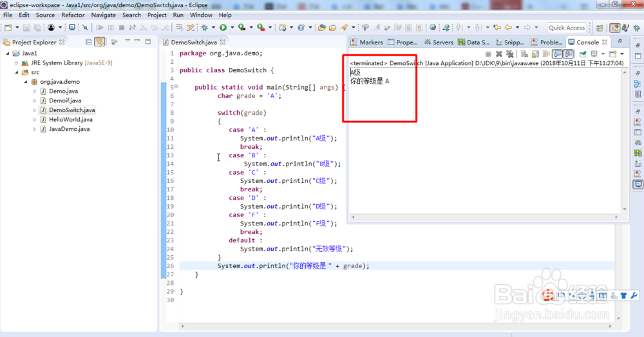
Task: Click the Console horizontal scrollbar
Action: coord(485,217)
